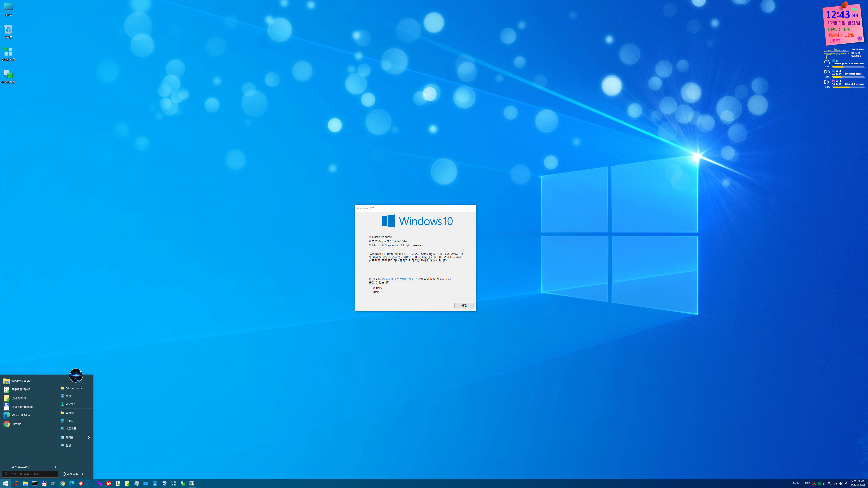Screen dimensions: 868x488
Task: Click E:\ drive usage bar in desktop widget
Action: [848, 87]
